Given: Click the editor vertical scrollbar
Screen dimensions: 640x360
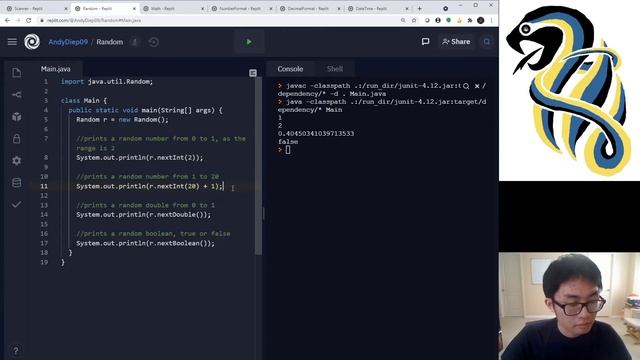Looking at the screenshot, I should pos(258,165).
